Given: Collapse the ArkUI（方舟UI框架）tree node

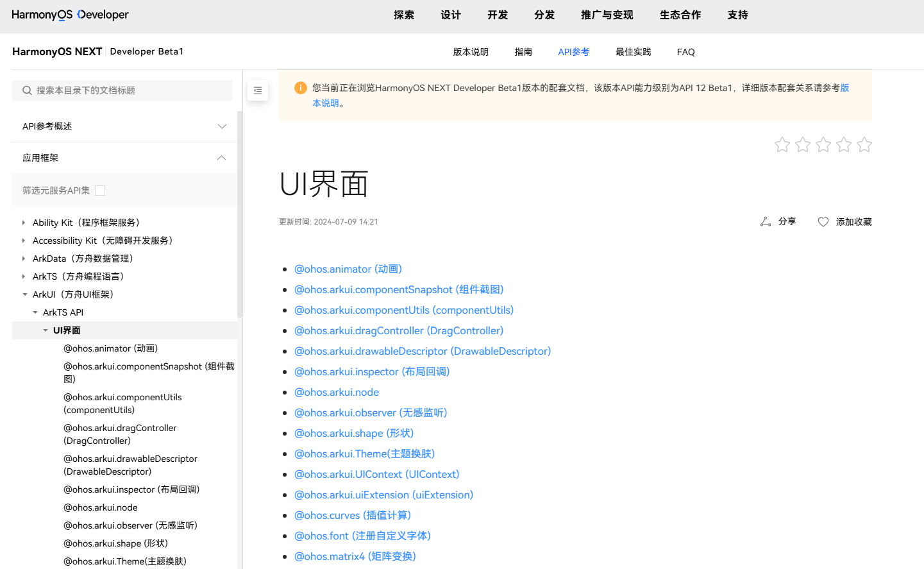Looking at the screenshot, I should click(x=24, y=294).
